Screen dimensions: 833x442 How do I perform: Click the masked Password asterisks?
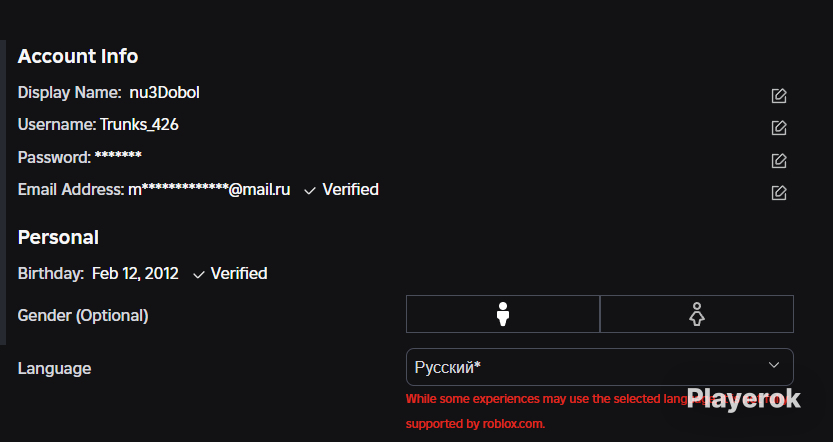pyautogui.click(x=118, y=156)
